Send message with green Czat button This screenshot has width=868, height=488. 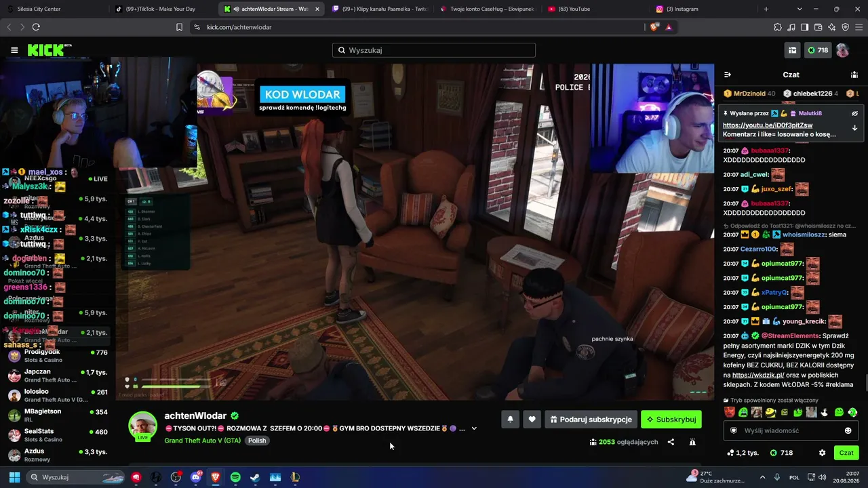846,453
